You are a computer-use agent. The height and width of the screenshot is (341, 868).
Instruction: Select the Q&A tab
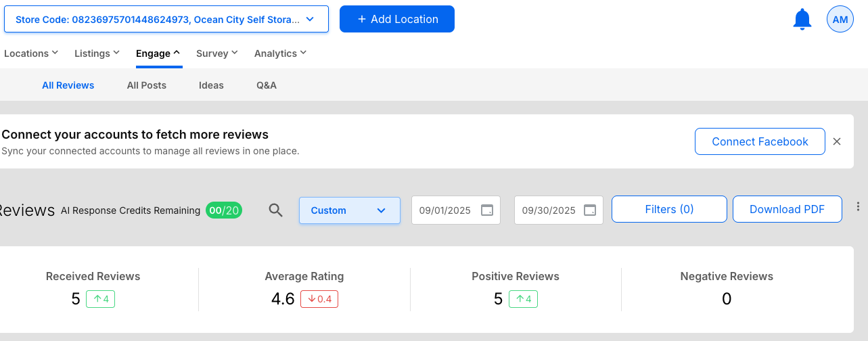[267, 85]
